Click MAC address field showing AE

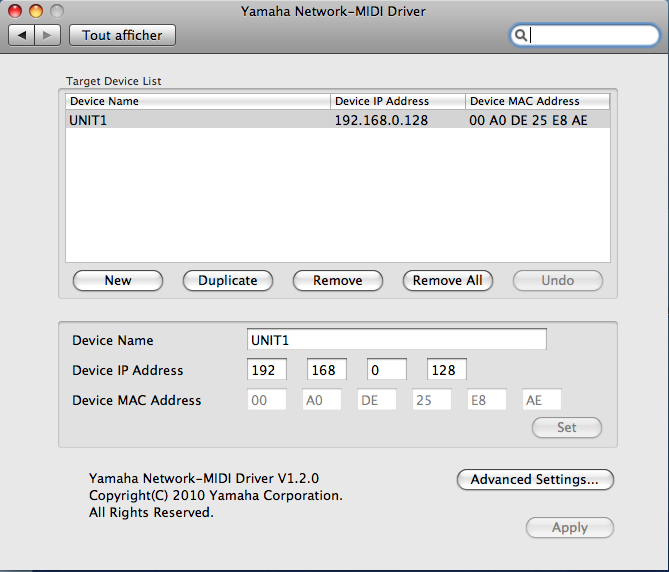point(542,400)
